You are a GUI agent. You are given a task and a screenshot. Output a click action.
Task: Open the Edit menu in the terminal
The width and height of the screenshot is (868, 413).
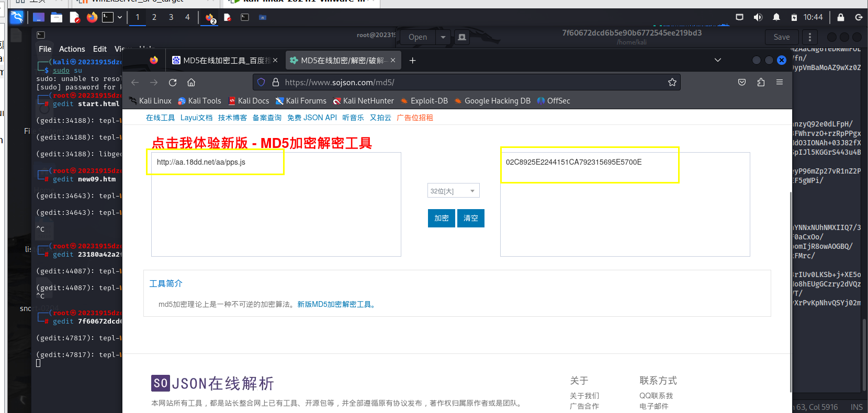(x=100, y=49)
